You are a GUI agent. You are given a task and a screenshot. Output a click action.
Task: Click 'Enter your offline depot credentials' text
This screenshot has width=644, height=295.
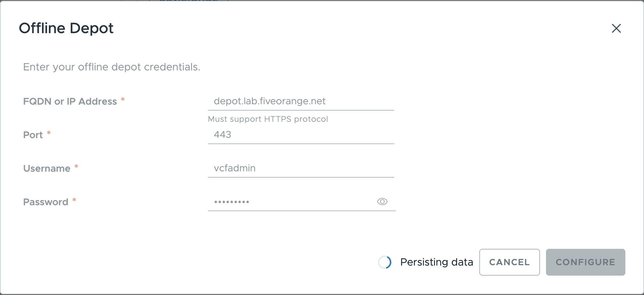pos(111,67)
